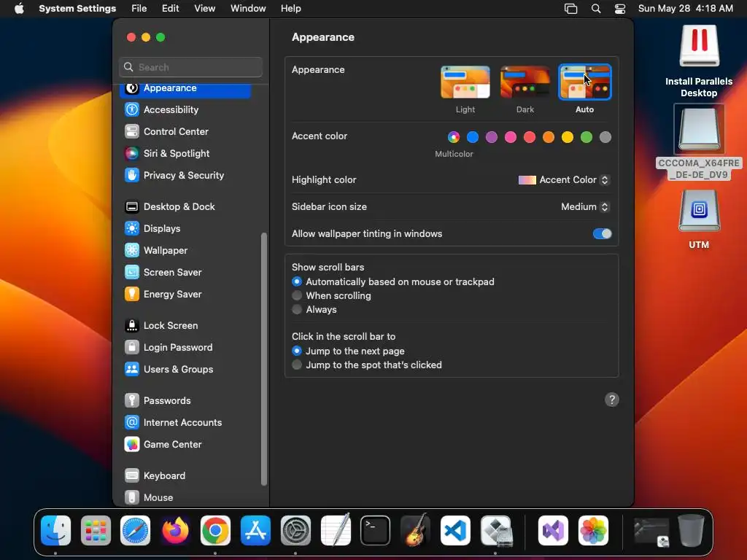The height and width of the screenshot is (560, 747).
Task: Open Control Center in menu bar
Action: 620,9
